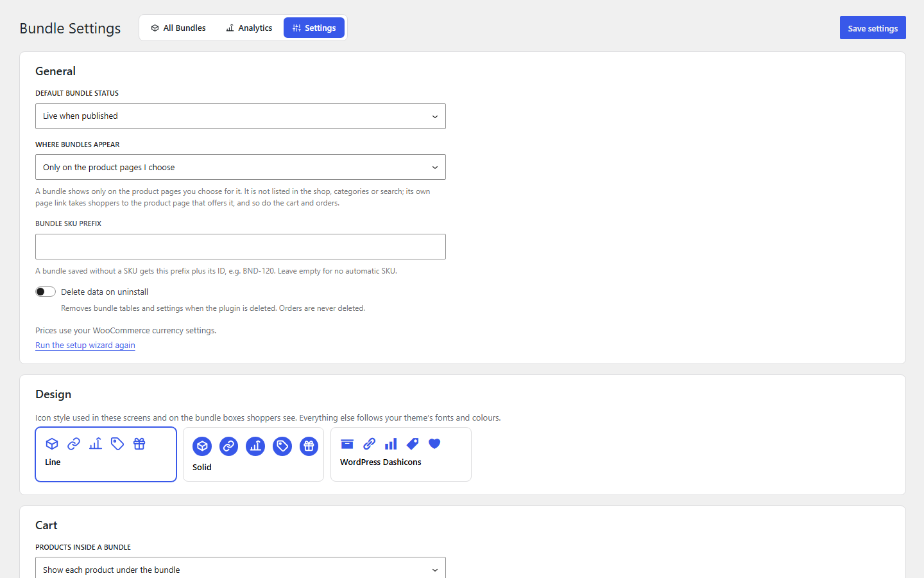Click the tag icon in the WordPress Dashicons card

point(413,444)
